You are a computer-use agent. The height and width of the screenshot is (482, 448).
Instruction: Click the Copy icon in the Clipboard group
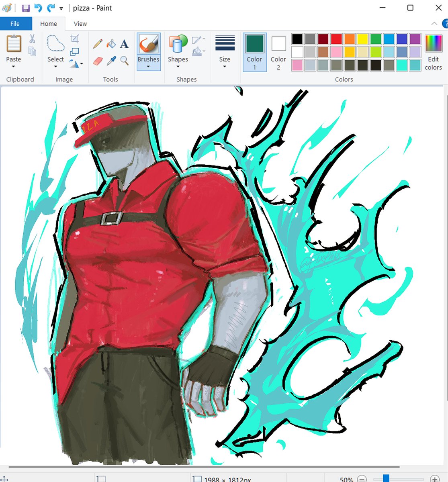pos(32,51)
